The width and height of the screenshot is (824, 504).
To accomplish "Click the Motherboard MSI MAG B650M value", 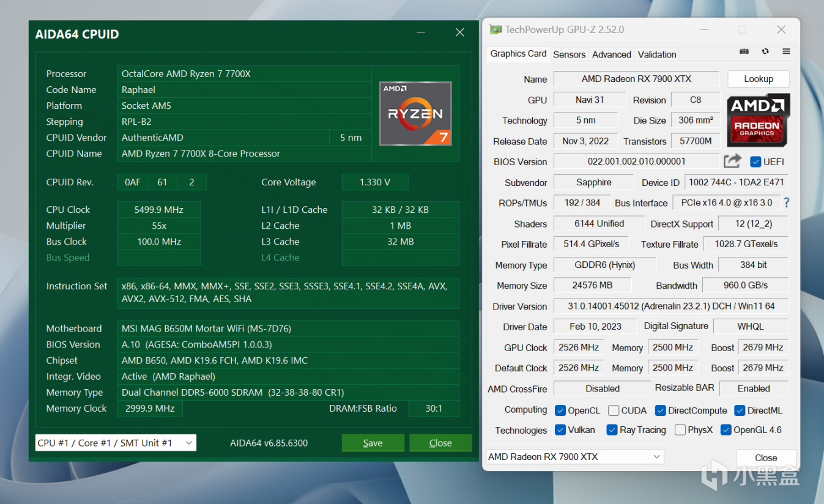I will pyautogui.click(x=288, y=328).
